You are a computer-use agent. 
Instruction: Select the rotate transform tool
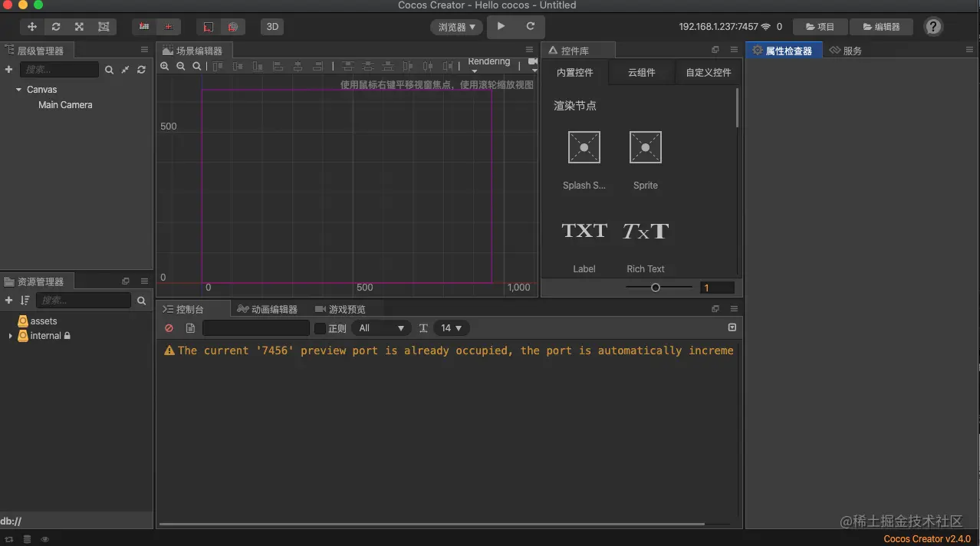point(56,27)
